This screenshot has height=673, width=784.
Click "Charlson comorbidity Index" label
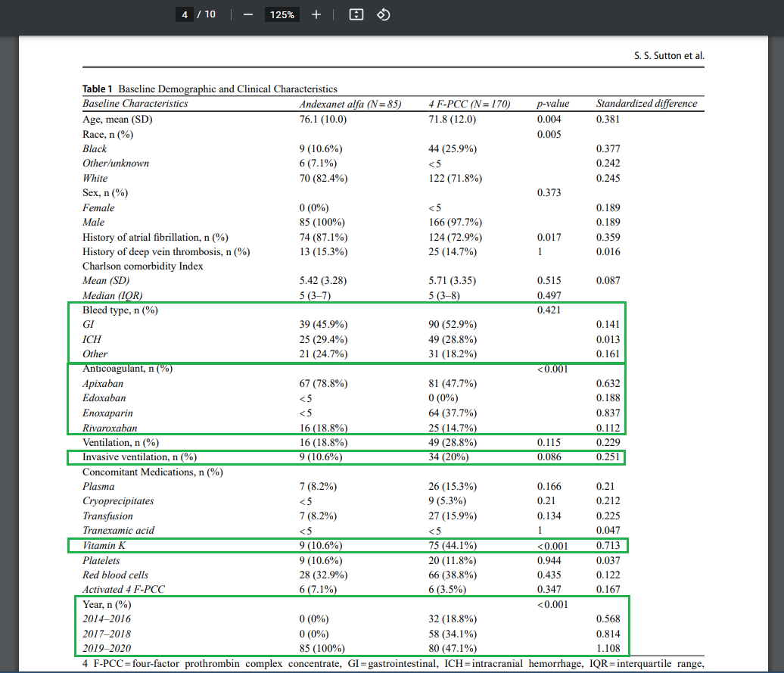pyautogui.click(x=142, y=266)
